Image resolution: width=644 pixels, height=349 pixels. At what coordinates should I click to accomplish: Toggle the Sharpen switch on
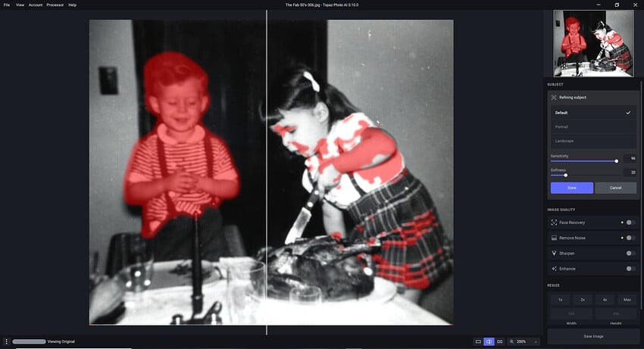click(630, 254)
